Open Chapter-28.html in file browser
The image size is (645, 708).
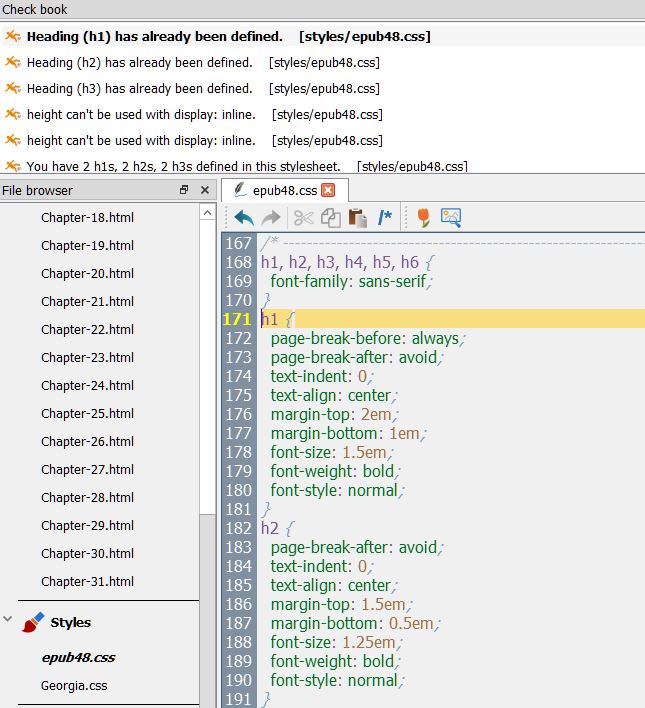(88, 498)
